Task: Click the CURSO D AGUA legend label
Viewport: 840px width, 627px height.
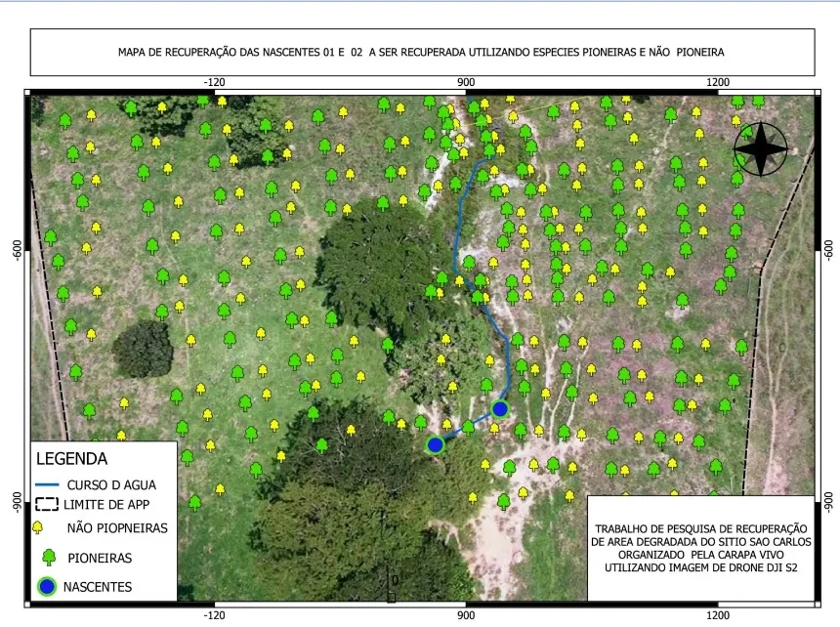Action: pyautogui.click(x=111, y=484)
